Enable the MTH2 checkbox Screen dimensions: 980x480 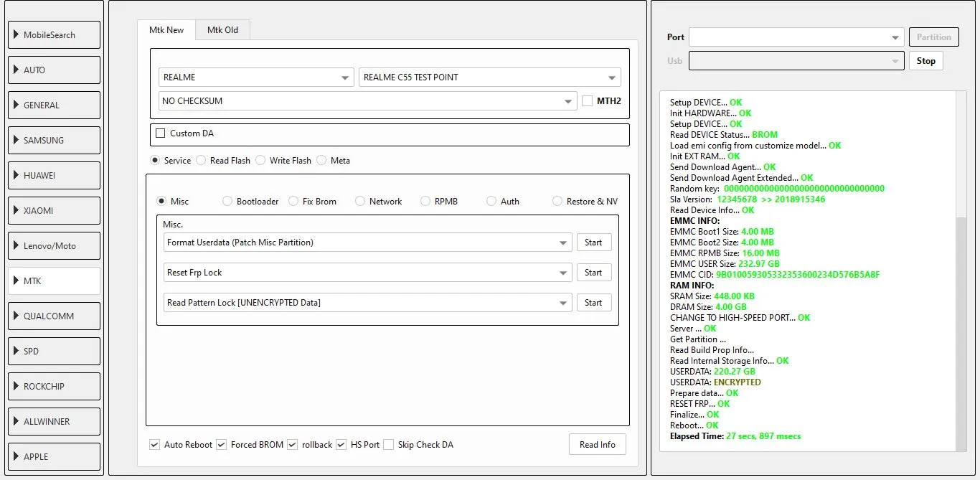[x=588, y=101]
